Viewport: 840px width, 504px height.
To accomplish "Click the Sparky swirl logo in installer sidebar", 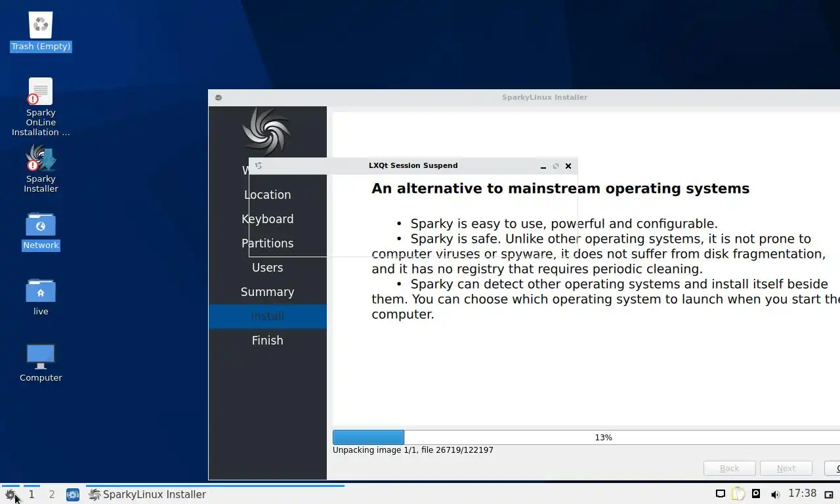I will point(266,132).
